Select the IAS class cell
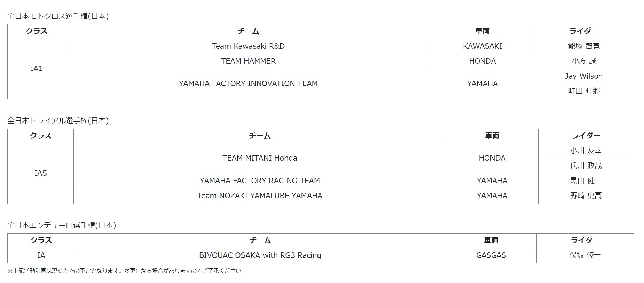This screenshot has height=283, width=644. click(x=40, y=173)
